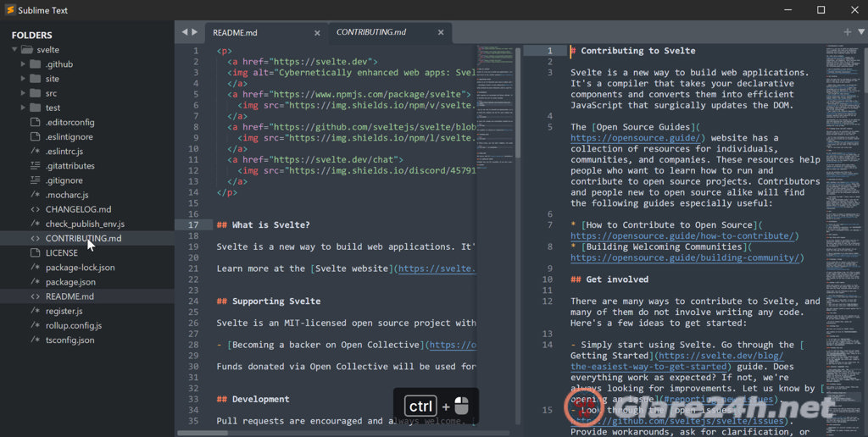Open tsconfig.json from the sidebar
Image resolution: width=868 pixels, height=437 pixels.
pos(70,340)
